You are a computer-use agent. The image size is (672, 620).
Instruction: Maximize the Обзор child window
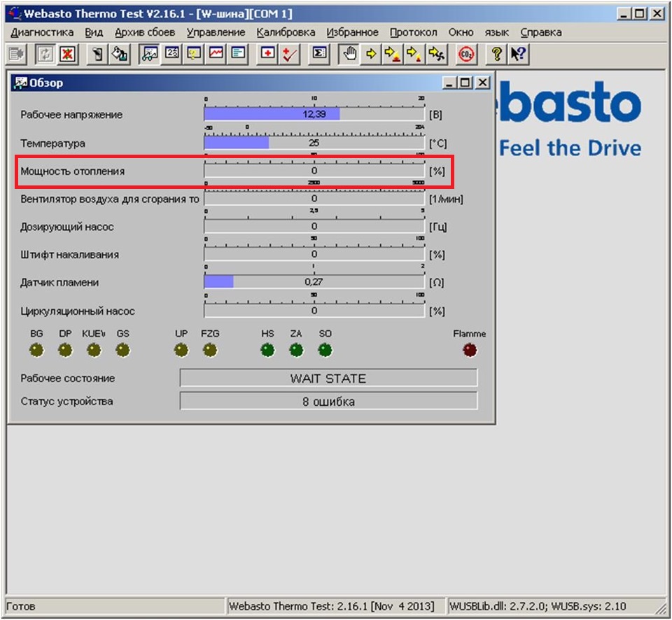click(465, 83)
